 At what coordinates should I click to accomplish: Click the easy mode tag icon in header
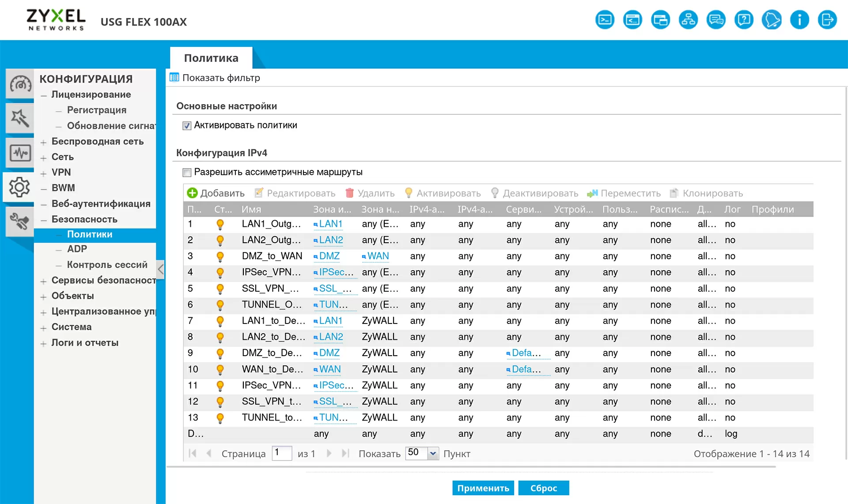[772, 20]
